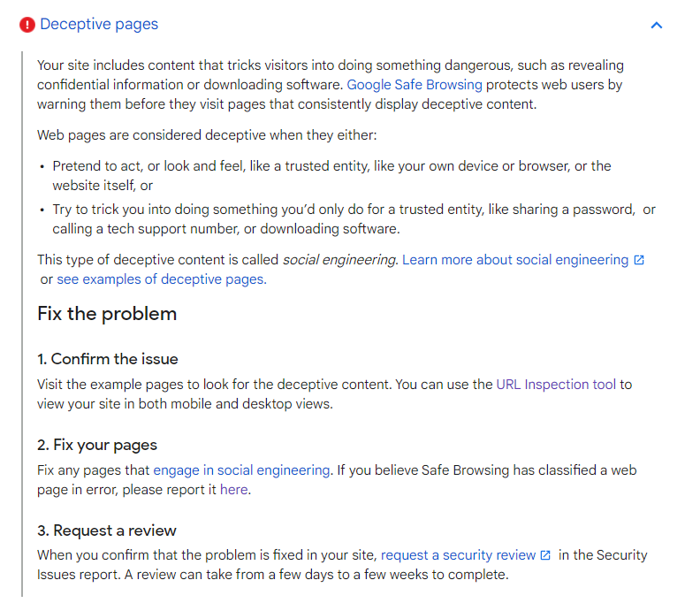The image size is (700, 603).
Task: Click the 1. Confirm the issue heading
Action: coord(108,359)
